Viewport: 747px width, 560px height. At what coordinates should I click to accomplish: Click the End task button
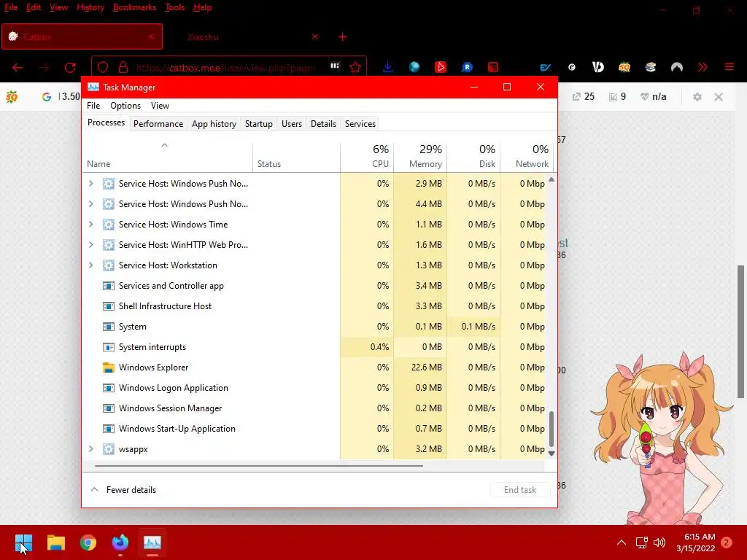click(x=519, y=489)
